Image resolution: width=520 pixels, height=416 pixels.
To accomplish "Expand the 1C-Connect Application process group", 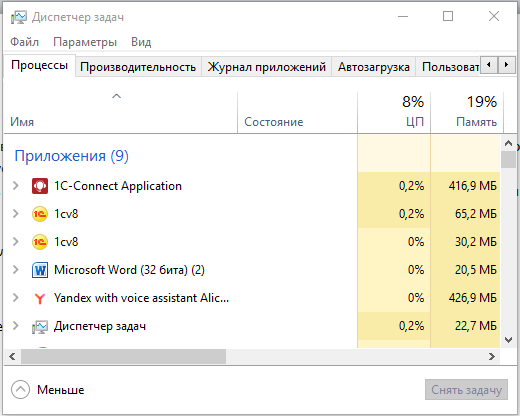I will (15, 186).
